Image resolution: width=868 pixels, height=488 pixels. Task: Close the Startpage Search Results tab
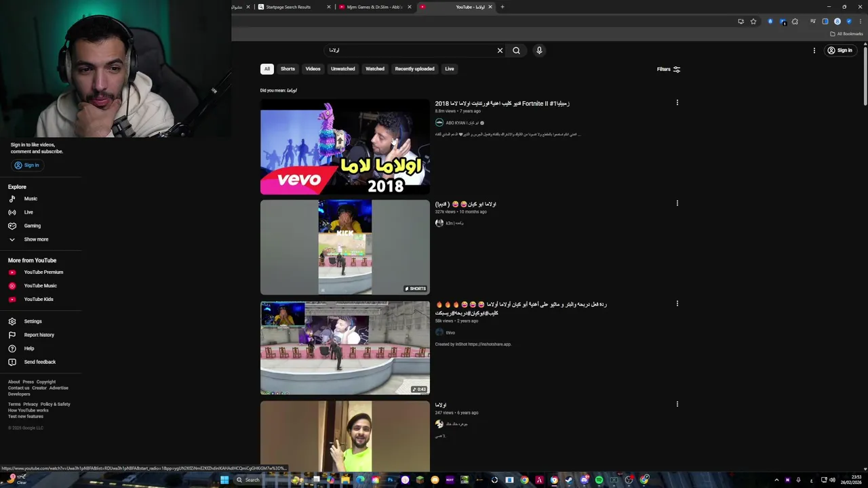[x=329, y=7]
